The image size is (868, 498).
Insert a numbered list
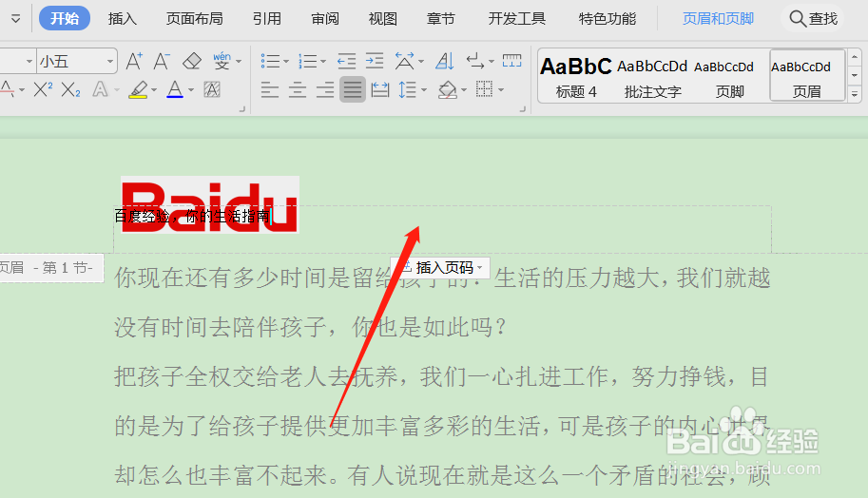tap(307, 61)
